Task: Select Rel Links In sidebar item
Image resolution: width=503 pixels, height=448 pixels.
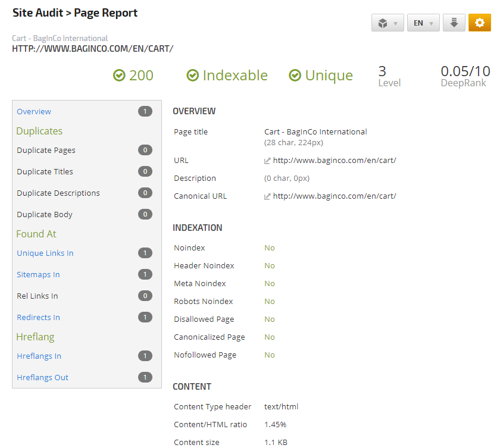Action: click(x=38, y=296)
